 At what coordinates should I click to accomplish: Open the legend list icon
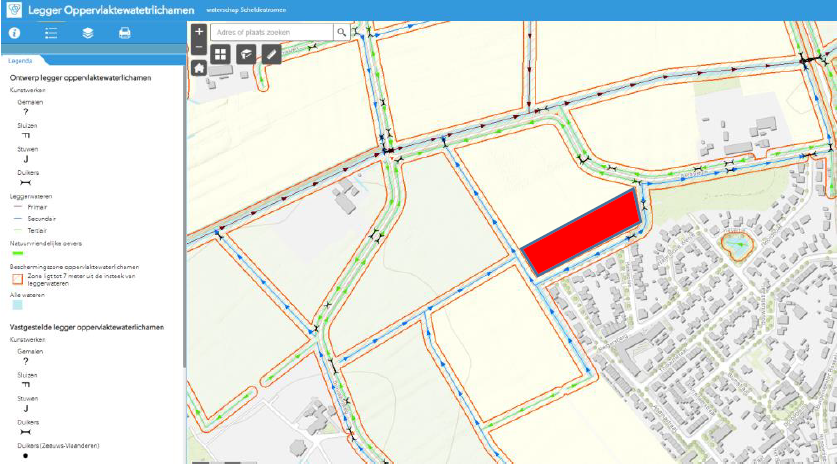coord(51,33)
